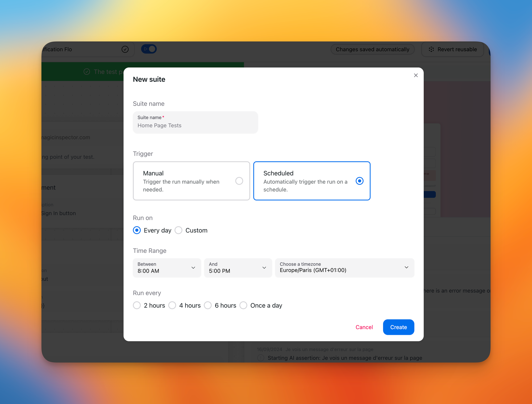532x404 pixels.
Task: Select run every 4 hours
Action: (172, 305)
